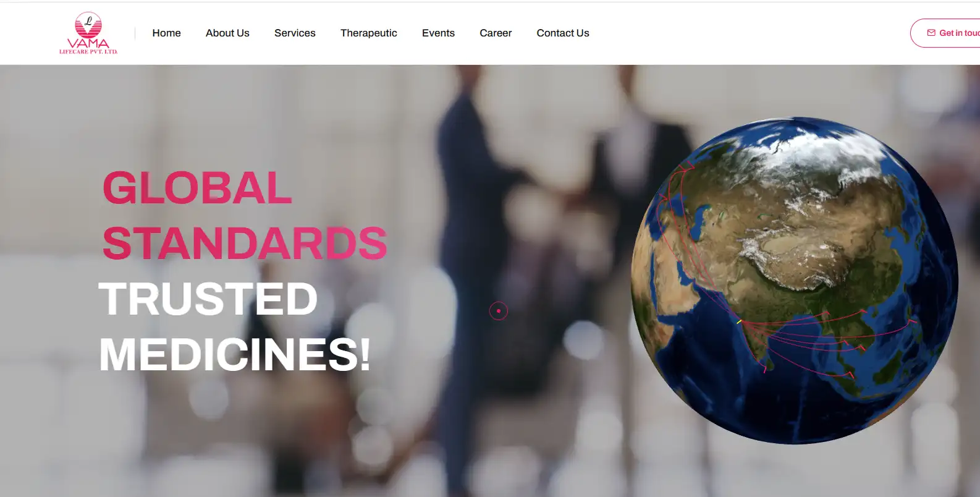
Task: Visit the Career page
Action: pyautogui.click(x=496, y=33)
